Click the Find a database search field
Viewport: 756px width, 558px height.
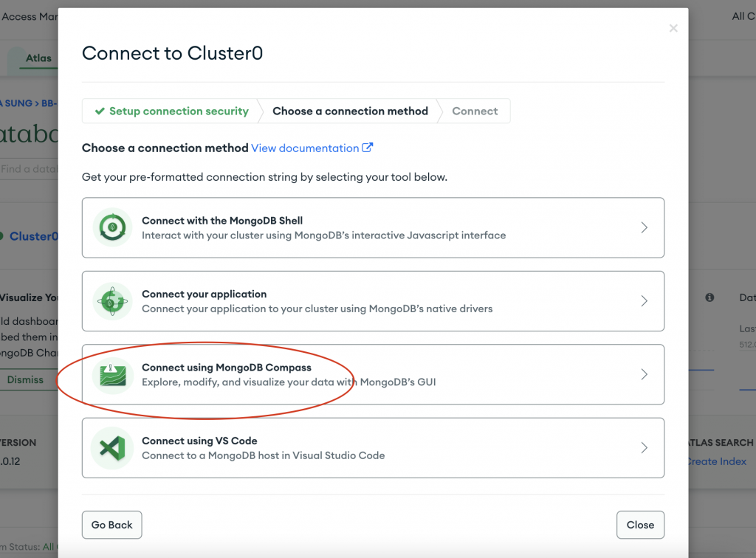pos(29,169)
